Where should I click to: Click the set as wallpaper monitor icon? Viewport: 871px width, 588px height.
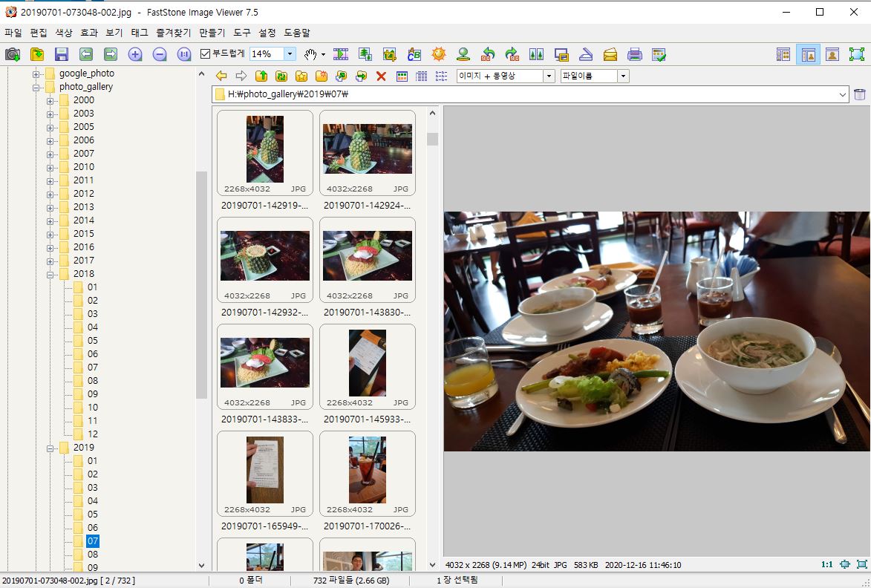click(x=561, y=54)
